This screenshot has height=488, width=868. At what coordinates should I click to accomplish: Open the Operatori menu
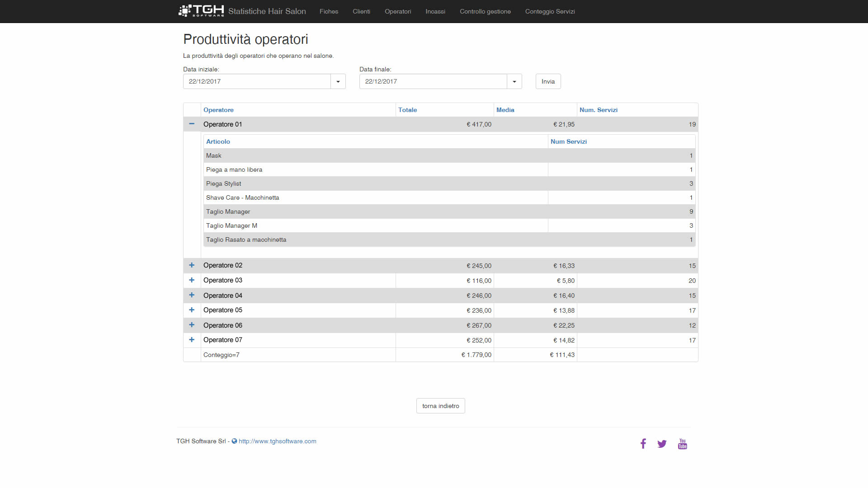398,11
